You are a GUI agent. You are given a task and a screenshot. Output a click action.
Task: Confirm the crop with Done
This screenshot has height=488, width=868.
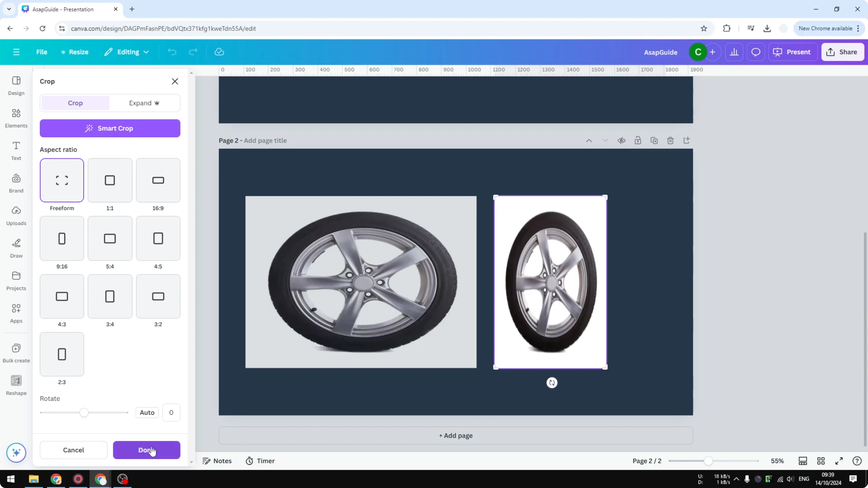click(x=146, y=450)
